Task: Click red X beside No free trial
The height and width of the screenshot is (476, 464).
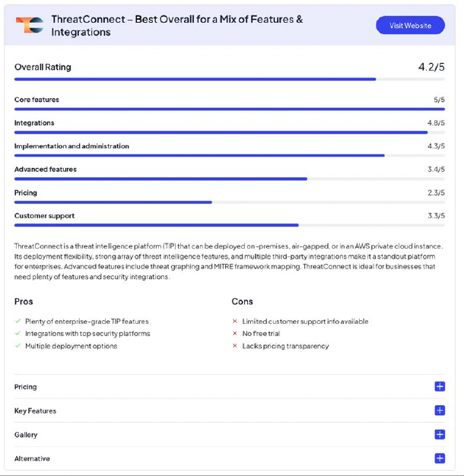Action: pyautogui.click(x=235, y=334)
